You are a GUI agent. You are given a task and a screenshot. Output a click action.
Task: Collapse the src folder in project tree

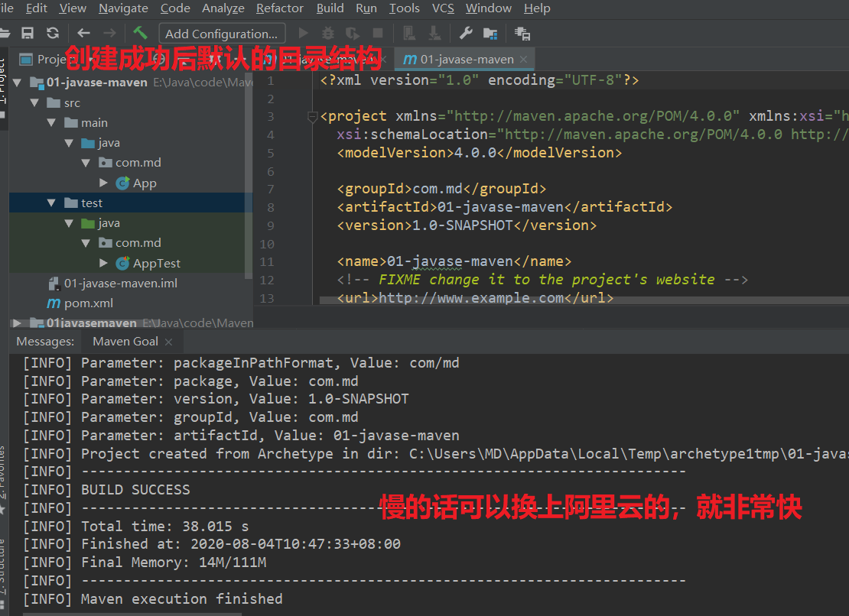[x=34, y=102]
